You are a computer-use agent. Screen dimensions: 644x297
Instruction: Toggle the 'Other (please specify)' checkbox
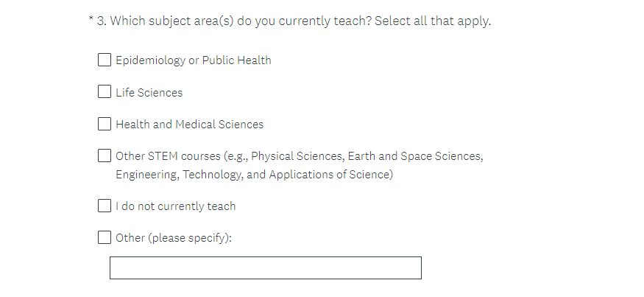pos(105,237)
